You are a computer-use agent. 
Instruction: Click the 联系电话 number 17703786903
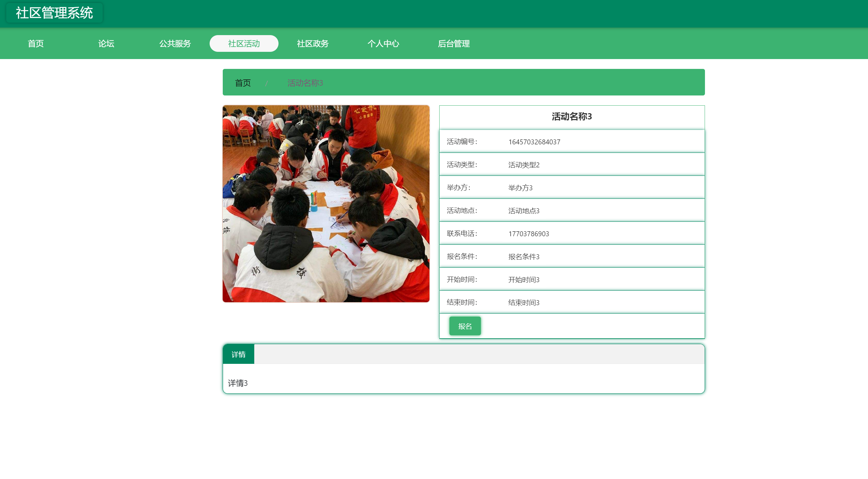click(x=528, y=234)
